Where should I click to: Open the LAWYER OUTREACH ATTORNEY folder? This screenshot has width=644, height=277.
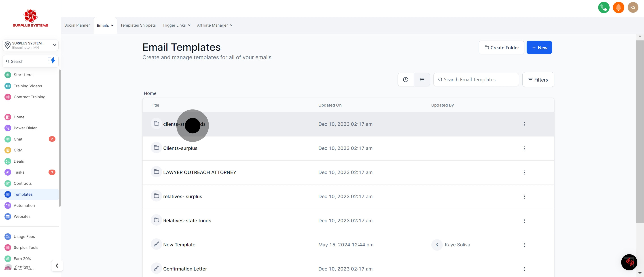tap(199, 172)
